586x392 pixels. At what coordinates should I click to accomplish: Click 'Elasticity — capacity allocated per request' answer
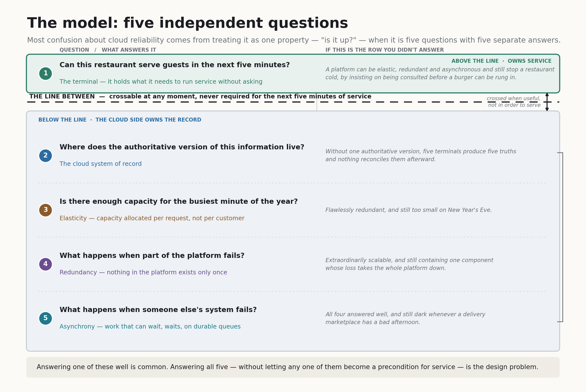coord(152,218)
